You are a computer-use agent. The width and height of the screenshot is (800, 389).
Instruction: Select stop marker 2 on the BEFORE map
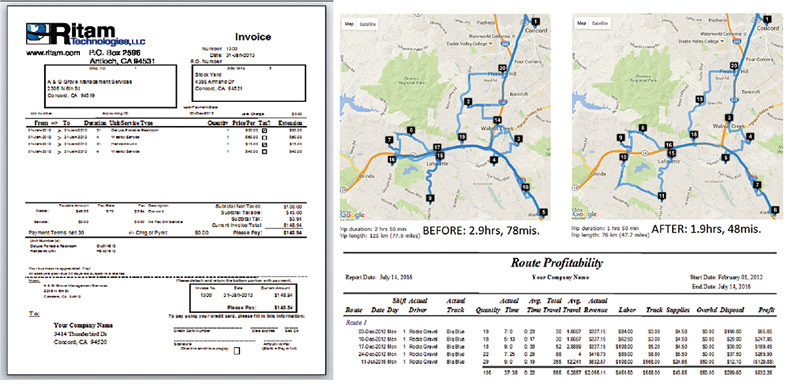pos(467,103)
